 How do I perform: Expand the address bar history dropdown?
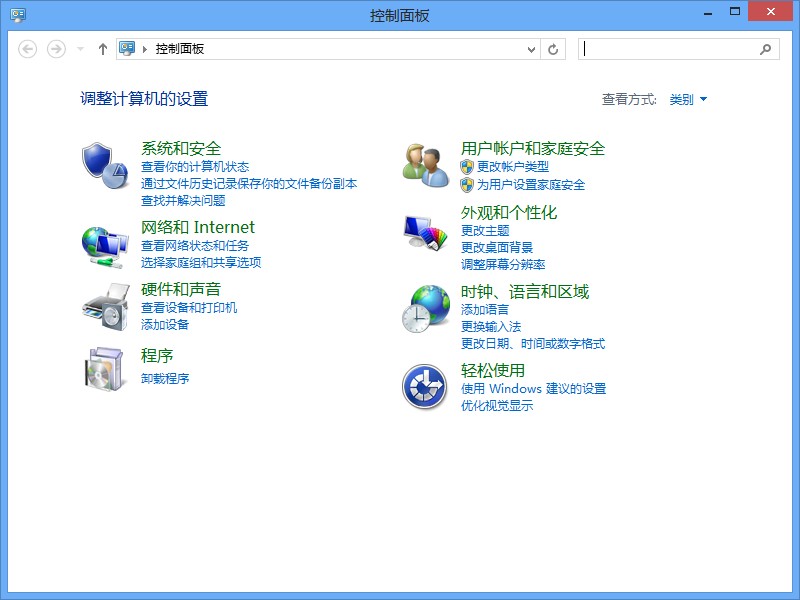[533, 48]
